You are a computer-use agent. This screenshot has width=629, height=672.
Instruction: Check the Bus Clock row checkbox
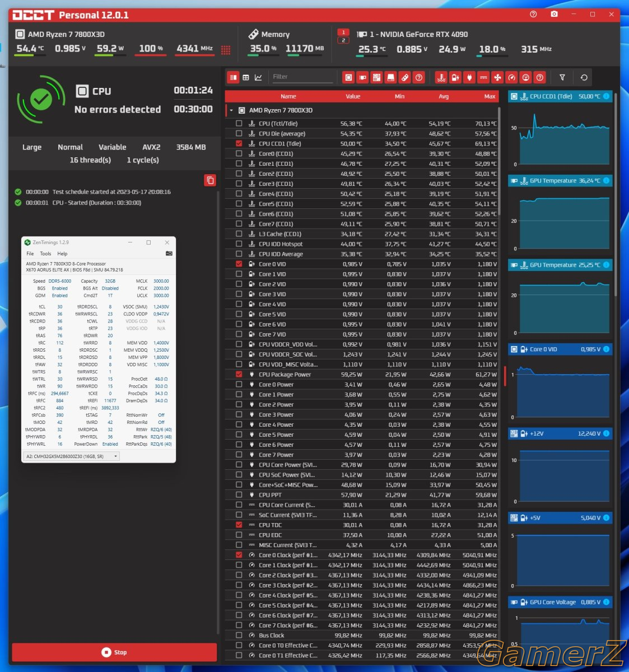[239, 635]
